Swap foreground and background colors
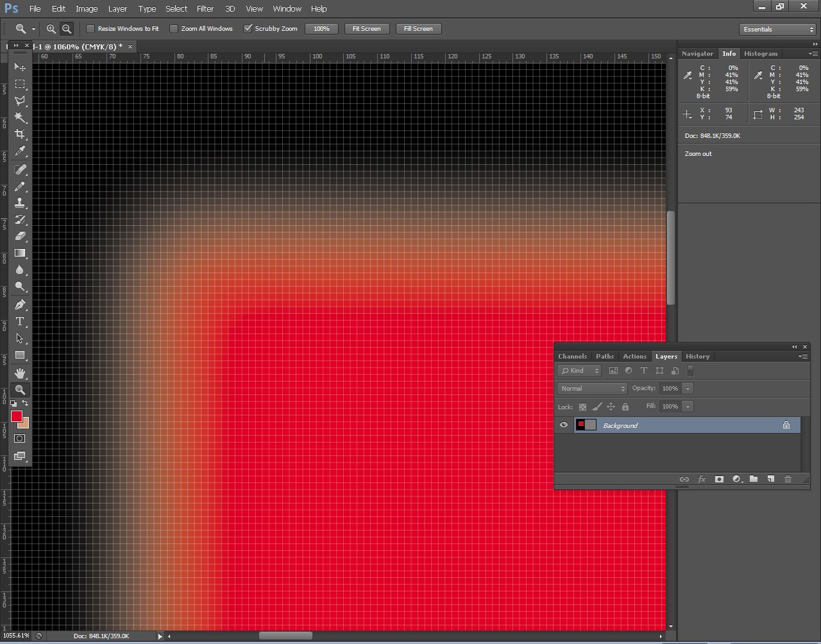This screenshot has width=821, height=644. click(x=25, y=403)
